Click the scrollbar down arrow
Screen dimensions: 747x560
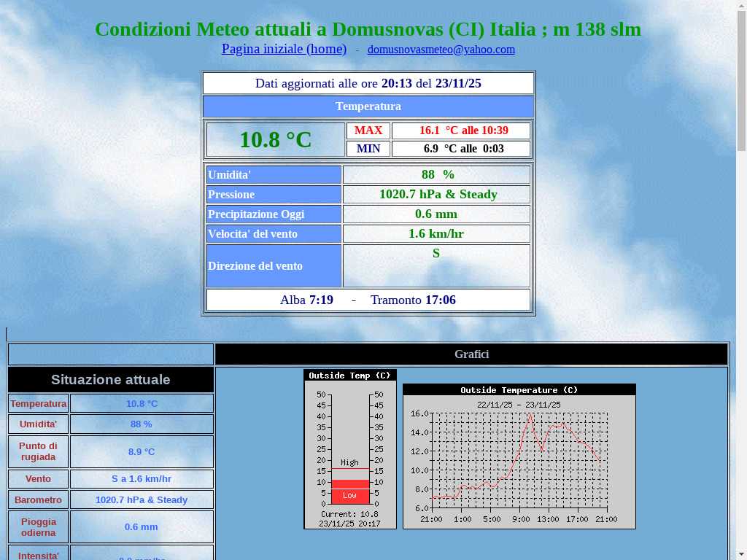point(741,554)
